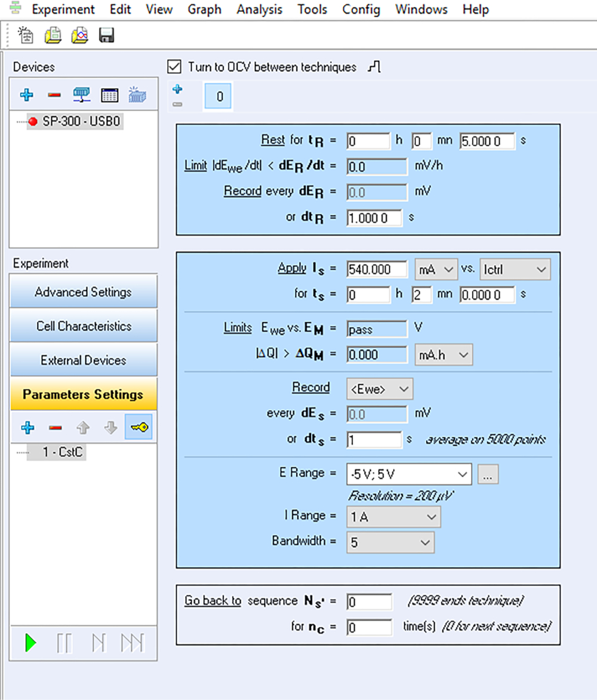Click the next technique double-skip button
This screenshot has width=597, height=700.
click(x=133, y=643)
